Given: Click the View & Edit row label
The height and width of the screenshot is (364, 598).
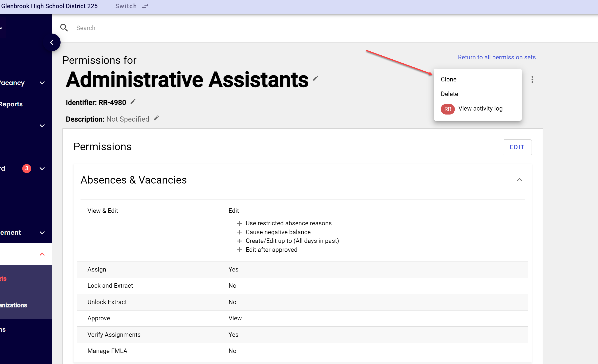Looking at the screenshot, I should click(103, 211).
